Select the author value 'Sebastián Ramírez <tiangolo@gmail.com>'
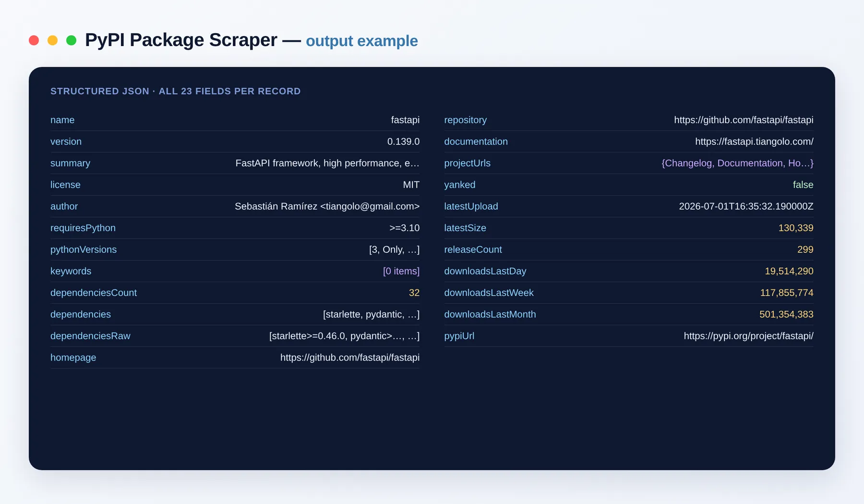This screenshot has width=864, height=504. pos(327,206)
